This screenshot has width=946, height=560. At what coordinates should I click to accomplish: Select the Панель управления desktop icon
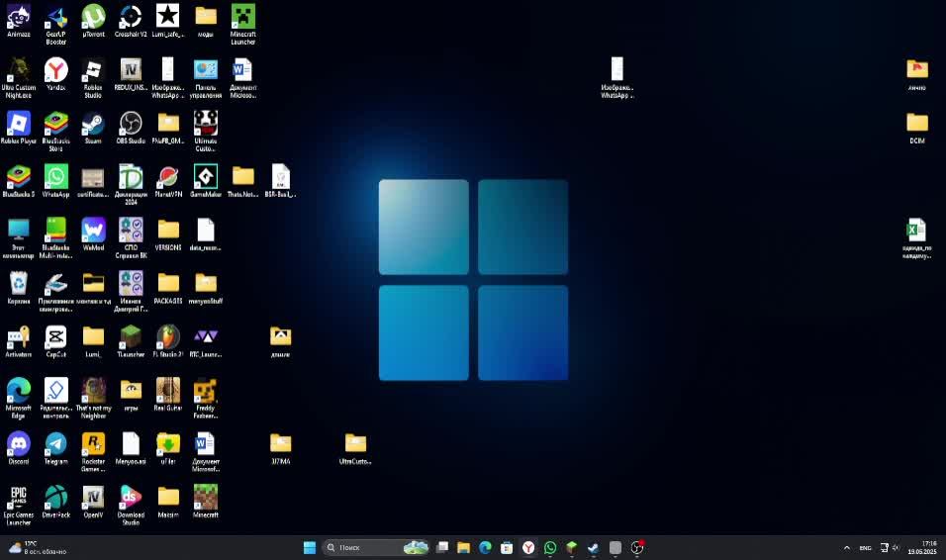point(206,78)
